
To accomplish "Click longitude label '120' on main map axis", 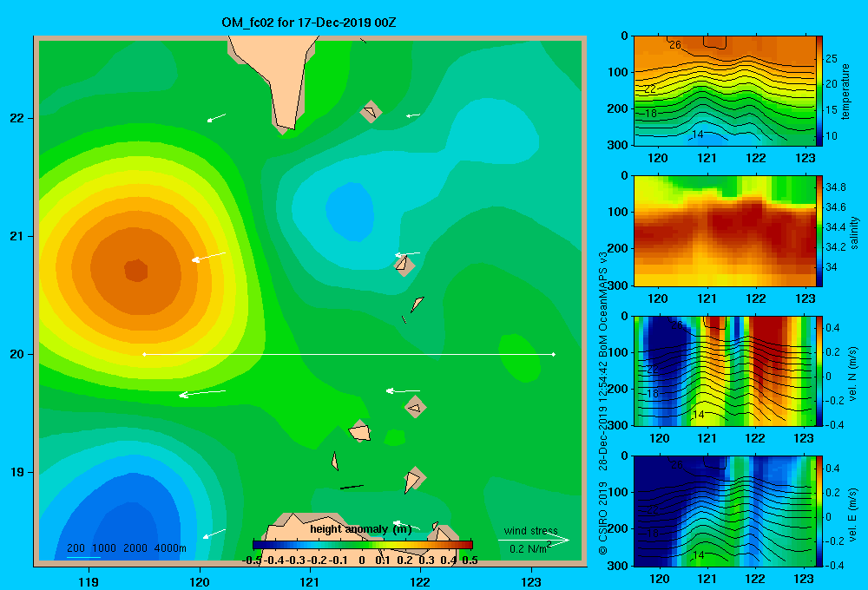I will pos(200,581).
